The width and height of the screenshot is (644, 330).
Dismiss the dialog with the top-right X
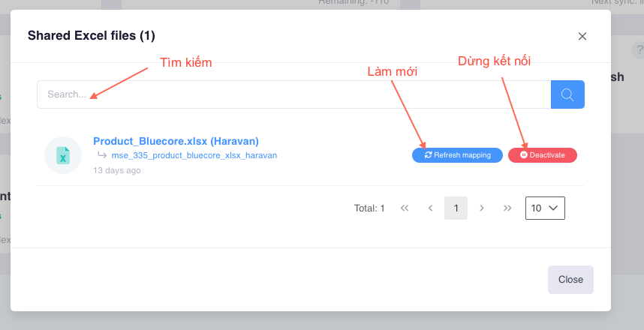pos(582,36)
